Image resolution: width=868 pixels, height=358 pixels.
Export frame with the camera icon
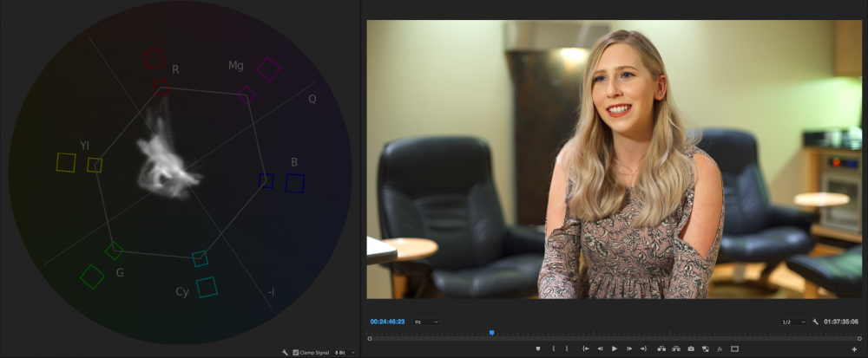tap(690, 348)
